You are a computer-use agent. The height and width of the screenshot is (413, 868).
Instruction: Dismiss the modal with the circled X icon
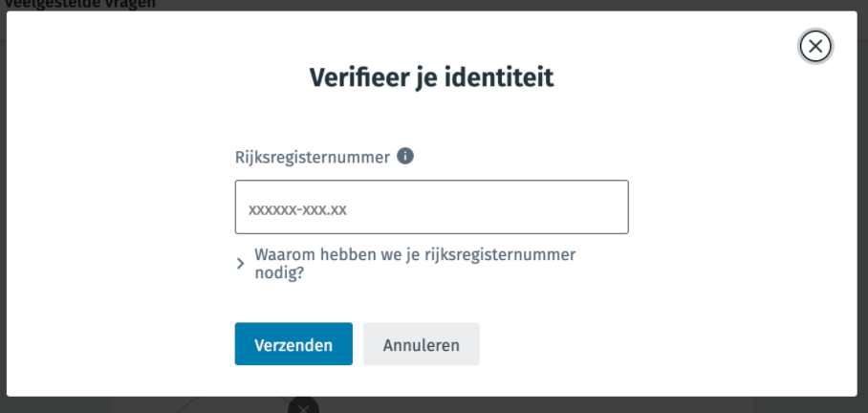point(814,46)
